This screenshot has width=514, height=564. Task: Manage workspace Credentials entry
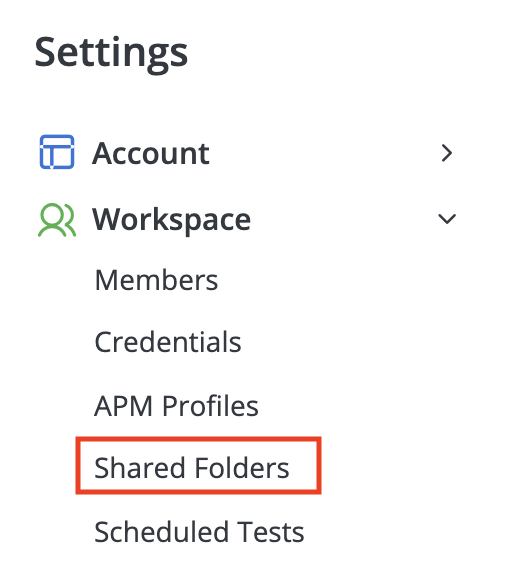[x=168, y=342]
